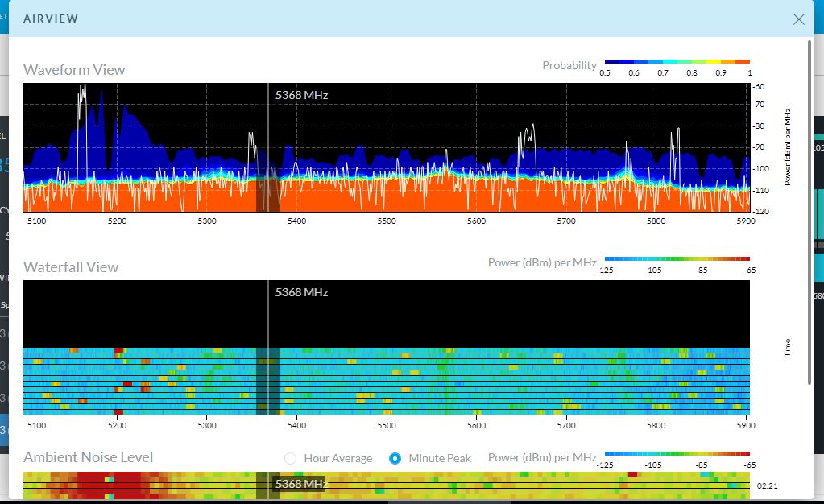Click the Waterfall Time axis label
The height and width of the screenshot is (504, 824).
[787, 347]
